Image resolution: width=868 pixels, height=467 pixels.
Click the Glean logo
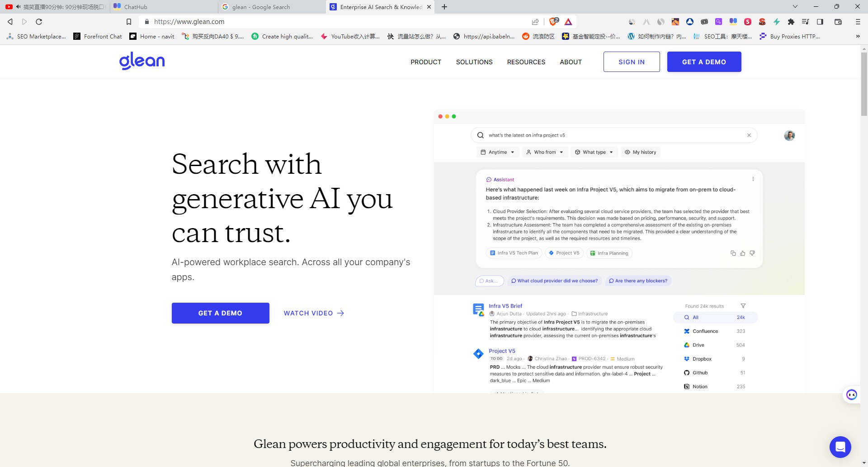pos(142,61)
